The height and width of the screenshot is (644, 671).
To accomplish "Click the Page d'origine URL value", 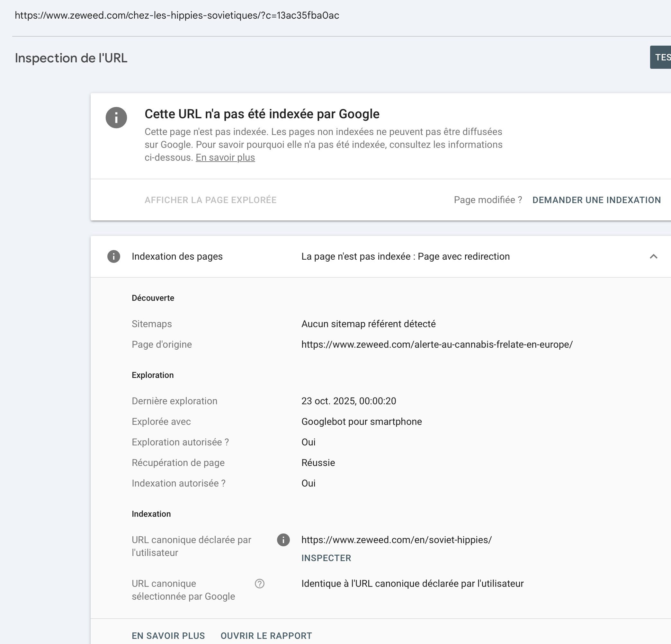I will click(x=437, y=344).
